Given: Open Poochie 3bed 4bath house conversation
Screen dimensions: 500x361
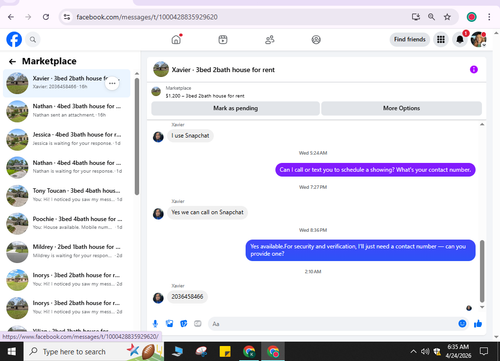Looking at the screenshot, I should [x=67, y=224].
